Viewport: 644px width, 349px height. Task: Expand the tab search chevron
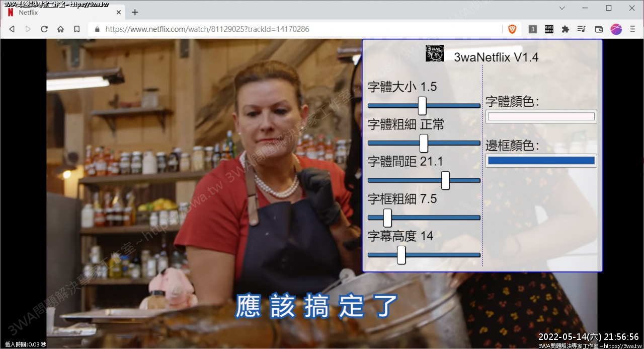[x=562, y=8]
